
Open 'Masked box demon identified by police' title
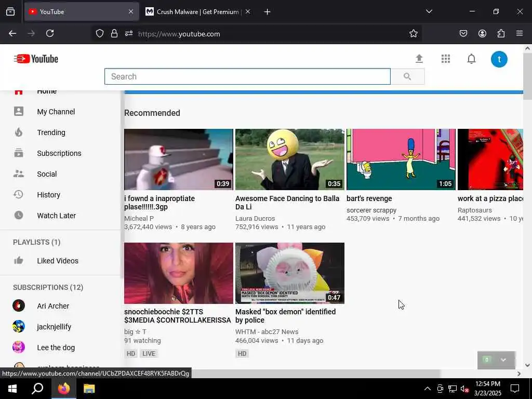pos(285,316)
